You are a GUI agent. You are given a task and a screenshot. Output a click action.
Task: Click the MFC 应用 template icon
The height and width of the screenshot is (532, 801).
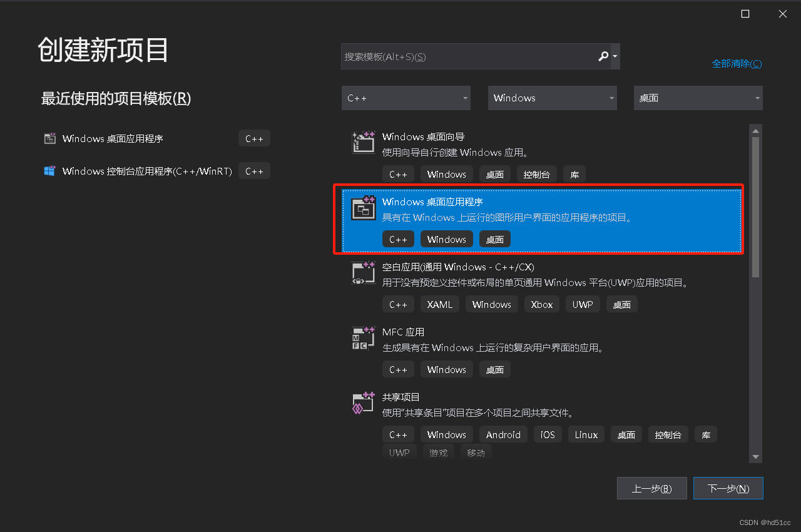[x=363, y=337]
